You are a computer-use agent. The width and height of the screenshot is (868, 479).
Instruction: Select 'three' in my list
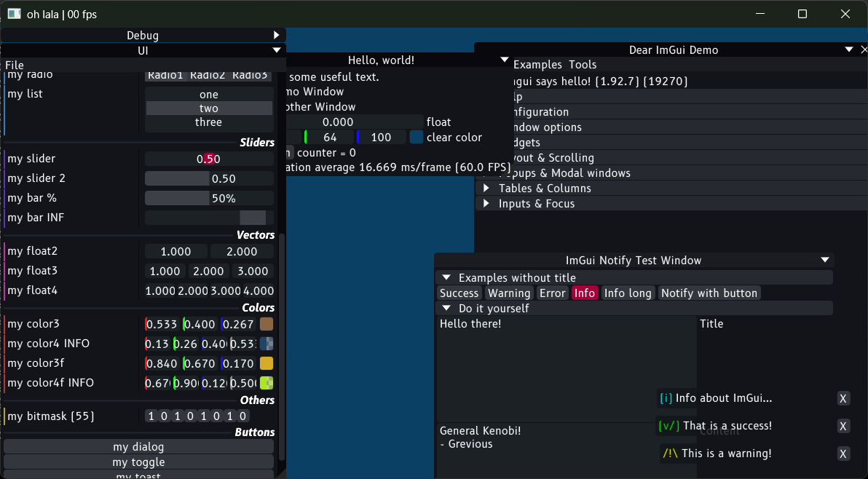[x=209, y=122]
